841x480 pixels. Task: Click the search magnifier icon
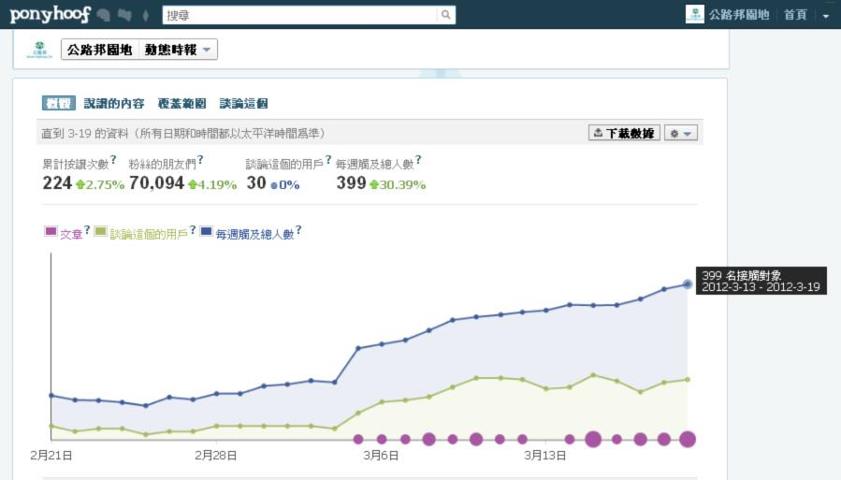point(445,15)
